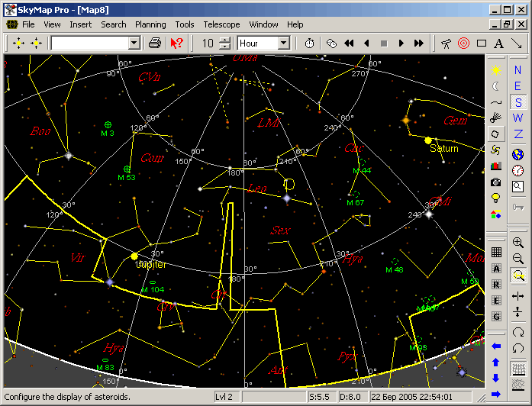Image resolution: width=532 pixels, height=406 pixels.
Task: Click the context help arrow-question icon
Action: click(176, 43)
